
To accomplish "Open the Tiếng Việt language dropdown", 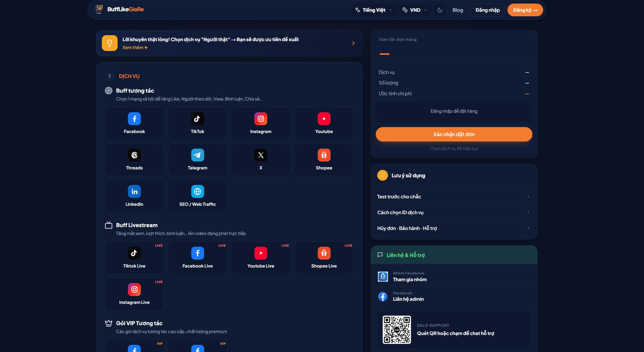I will (373, 10).
